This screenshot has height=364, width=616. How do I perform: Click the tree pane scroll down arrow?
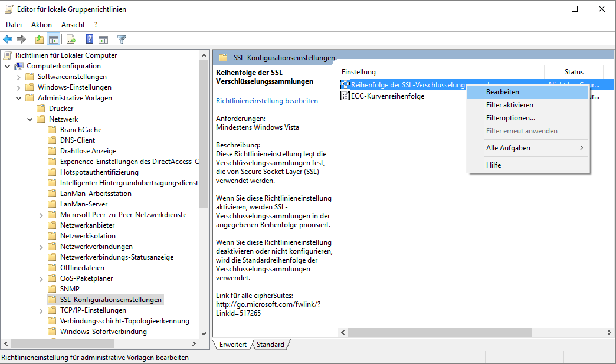(x=204, y=333)
